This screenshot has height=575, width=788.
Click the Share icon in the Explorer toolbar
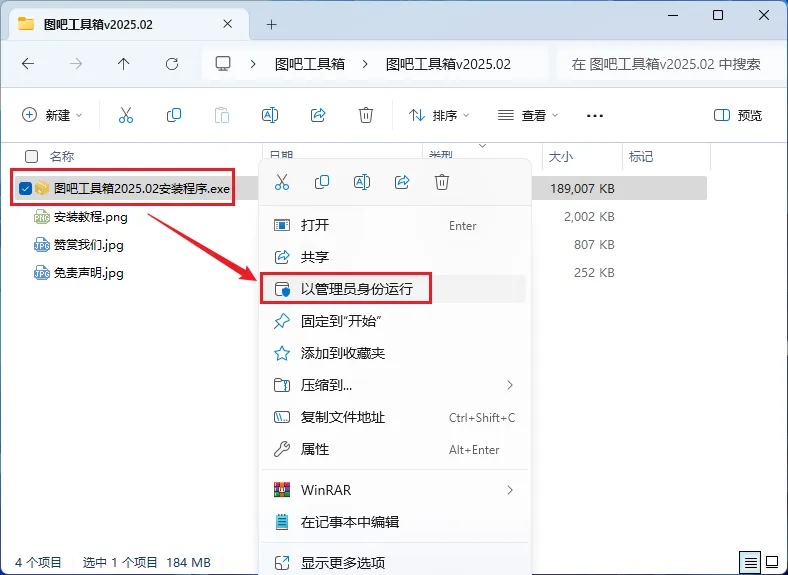point(318,115)
